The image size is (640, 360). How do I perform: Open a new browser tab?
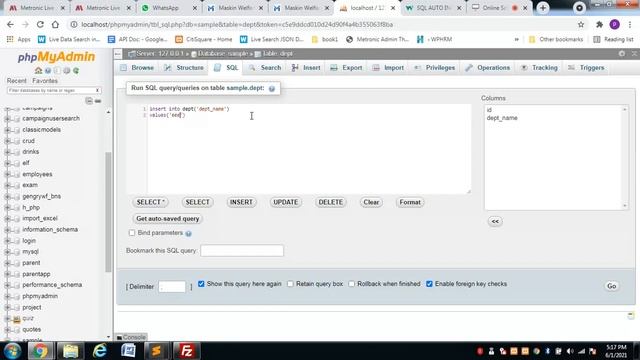tap(543, 8)
